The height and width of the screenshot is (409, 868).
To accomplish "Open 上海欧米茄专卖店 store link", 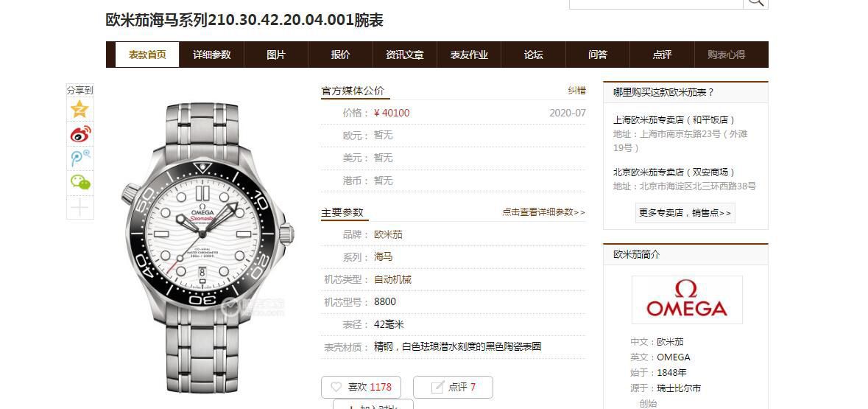I will coord(674,119).
